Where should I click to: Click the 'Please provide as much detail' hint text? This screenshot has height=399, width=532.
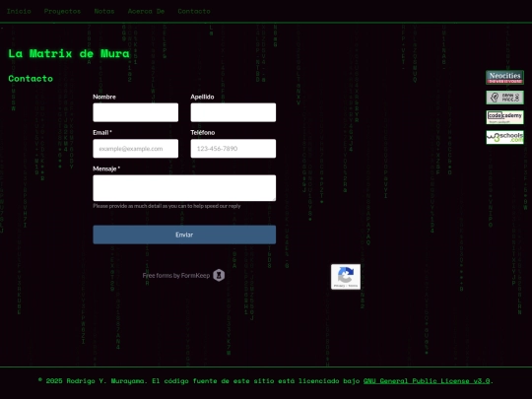(x=166, y=206)
